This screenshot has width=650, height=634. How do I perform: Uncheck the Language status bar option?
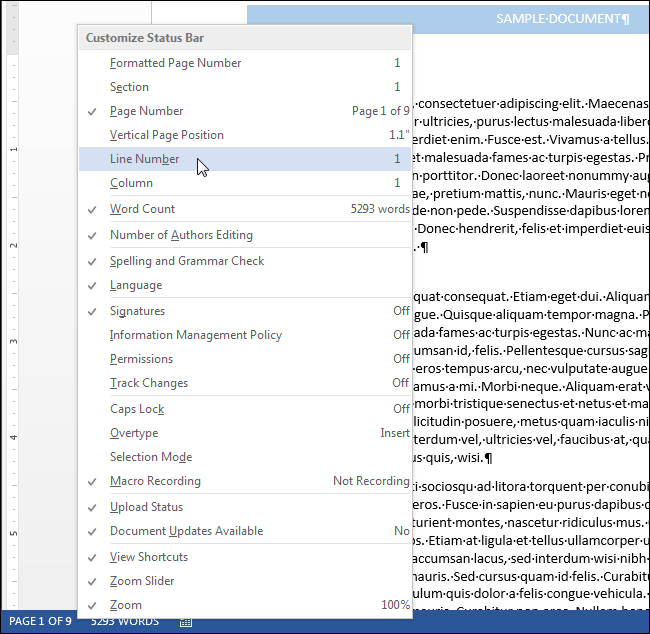245,285
